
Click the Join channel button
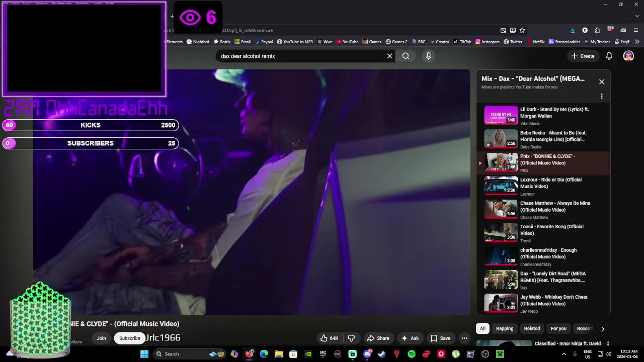[101, 338]
